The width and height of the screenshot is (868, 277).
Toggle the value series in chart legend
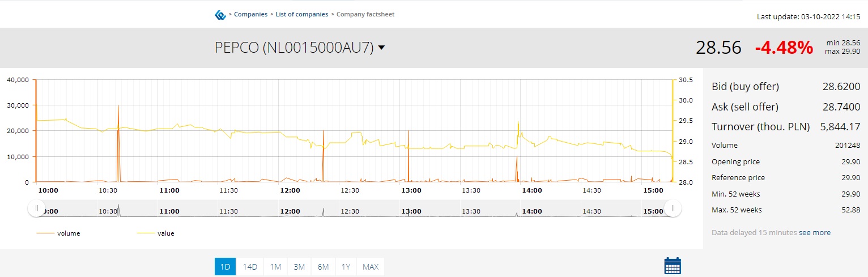tap(155, 233)
